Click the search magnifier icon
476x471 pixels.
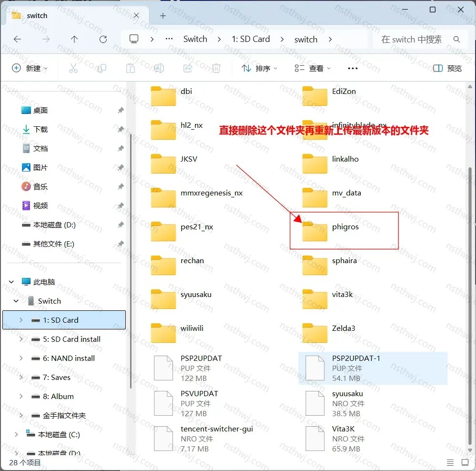456,39
